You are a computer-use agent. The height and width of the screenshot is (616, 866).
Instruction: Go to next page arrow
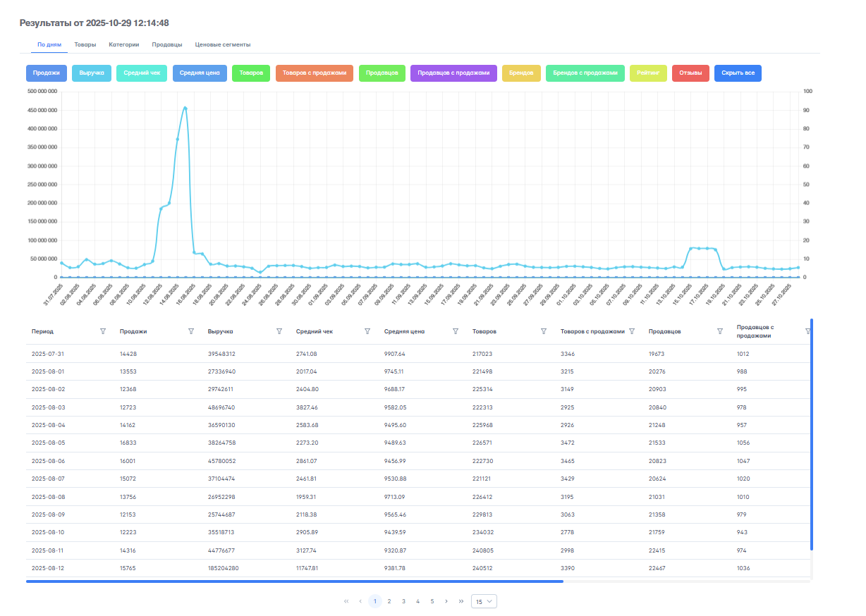(x=446, y=601)
